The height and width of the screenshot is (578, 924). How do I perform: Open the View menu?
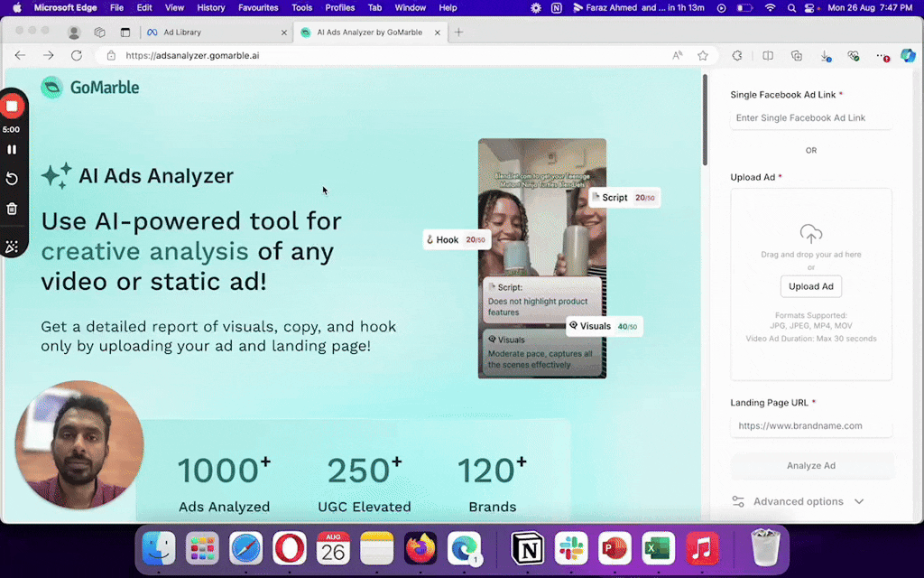174,7
